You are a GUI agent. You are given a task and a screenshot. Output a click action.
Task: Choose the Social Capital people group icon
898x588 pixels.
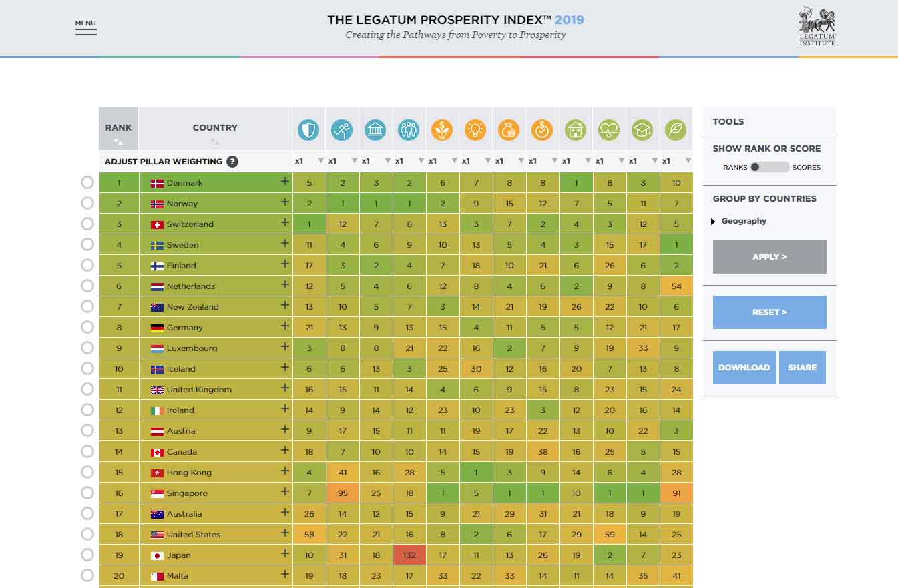pyautogui.click(x=409, y=129)
